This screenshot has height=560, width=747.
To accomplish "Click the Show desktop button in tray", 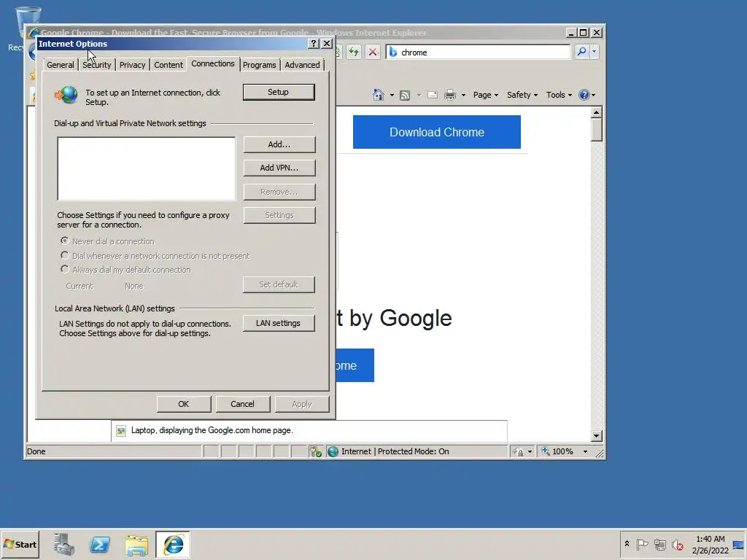I will pos(739,544).
